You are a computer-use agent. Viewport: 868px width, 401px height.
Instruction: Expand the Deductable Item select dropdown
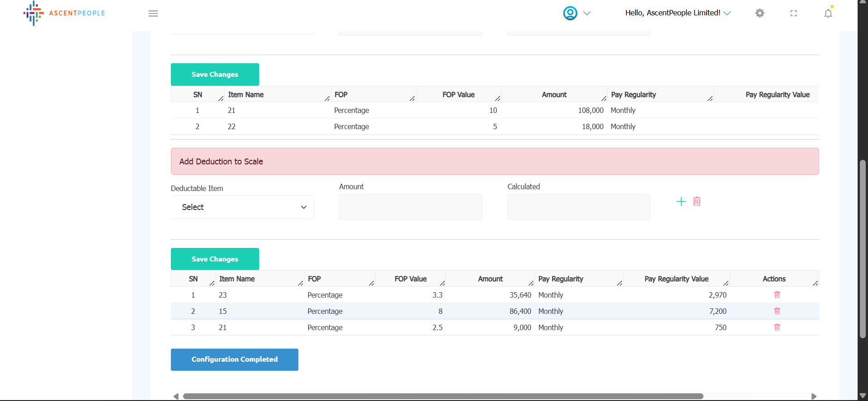(x=242, y=207)
